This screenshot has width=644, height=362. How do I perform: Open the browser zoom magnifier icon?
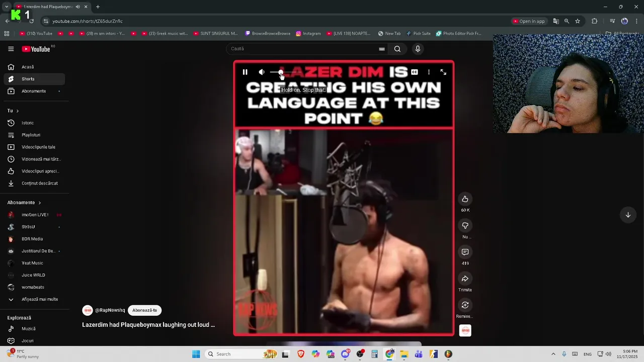click(567, 21)
